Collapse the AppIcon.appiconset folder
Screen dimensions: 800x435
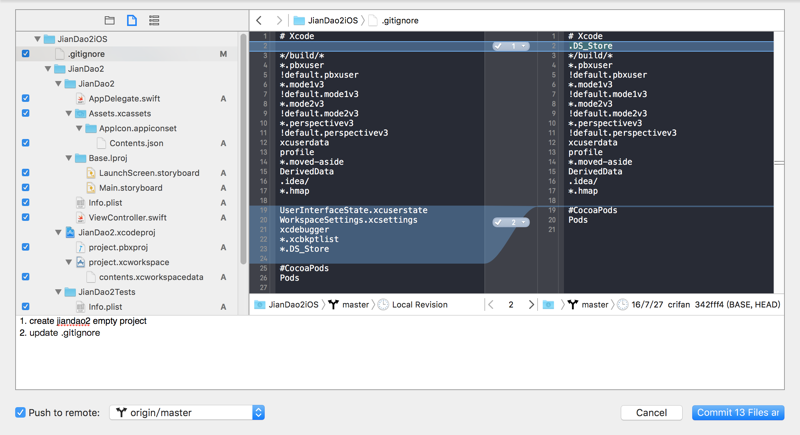(79, 129)
